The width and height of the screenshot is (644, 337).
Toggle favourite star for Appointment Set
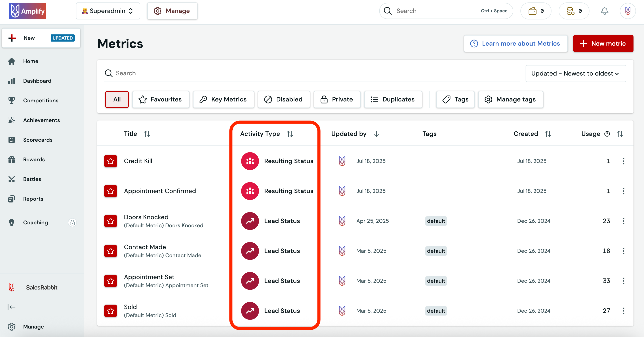click(x=111, y=281)
